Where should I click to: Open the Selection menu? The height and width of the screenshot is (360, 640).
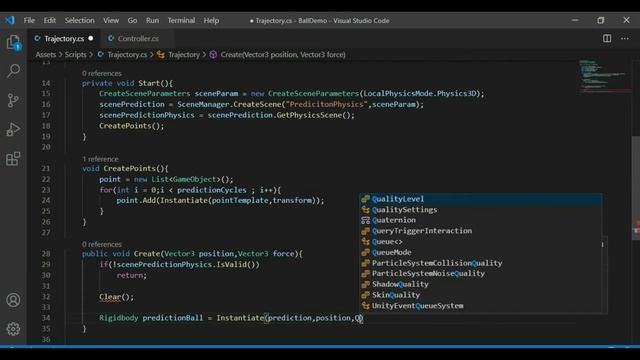[x=80, y=20]
